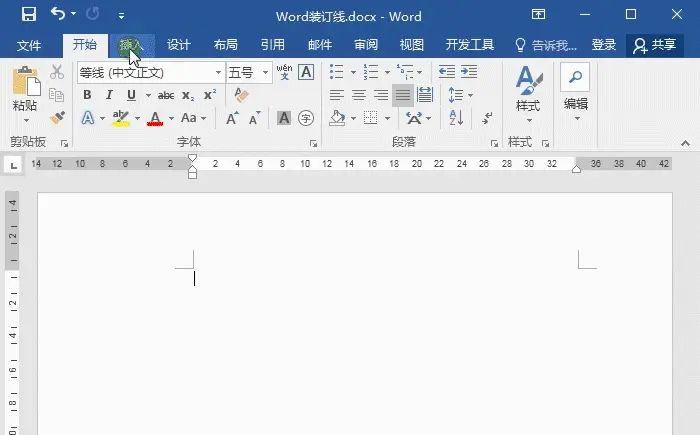The height and width of the screenshot is (435, 700).
Task: Switch to the 布局 tab
Action: click(x=225, y=45)
